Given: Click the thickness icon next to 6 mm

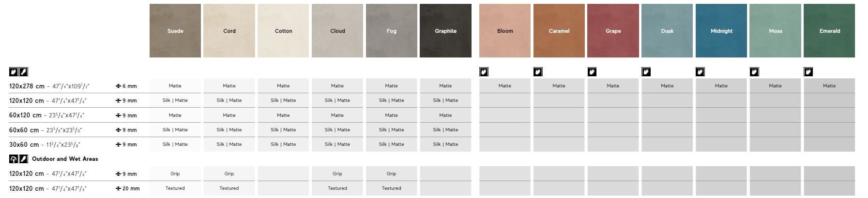Looking at the screenshot, I should pos(118,86).
